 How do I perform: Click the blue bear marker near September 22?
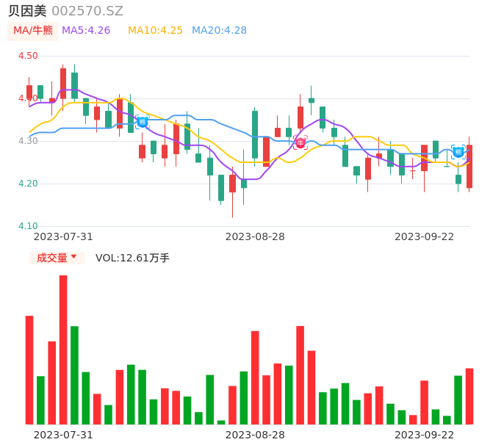click(458, 152)
